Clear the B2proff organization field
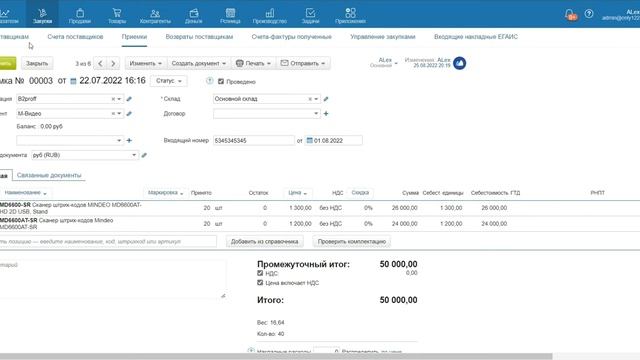 113,99
